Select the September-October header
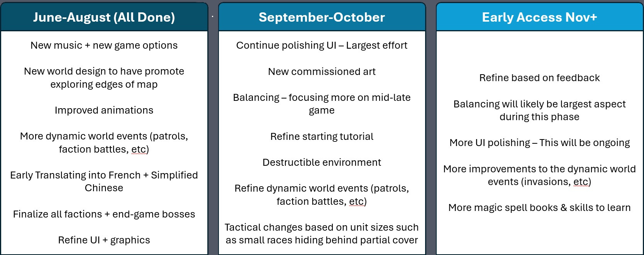 click(322, 17)
